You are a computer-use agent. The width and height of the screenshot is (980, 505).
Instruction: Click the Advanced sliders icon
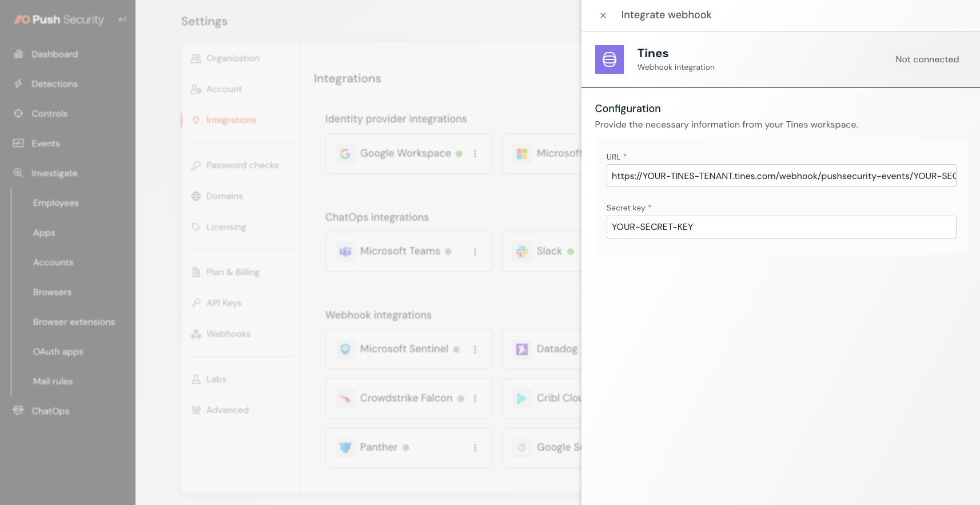coord(196,410)
